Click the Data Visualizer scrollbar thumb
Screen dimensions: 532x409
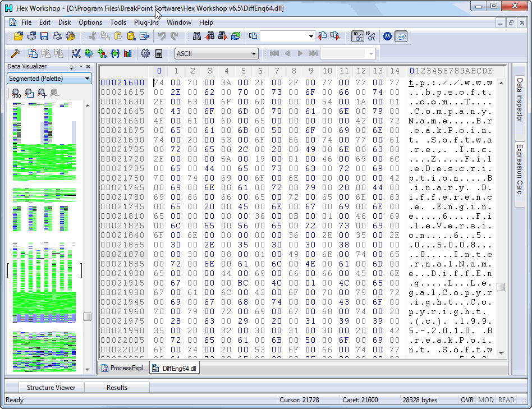87,316
